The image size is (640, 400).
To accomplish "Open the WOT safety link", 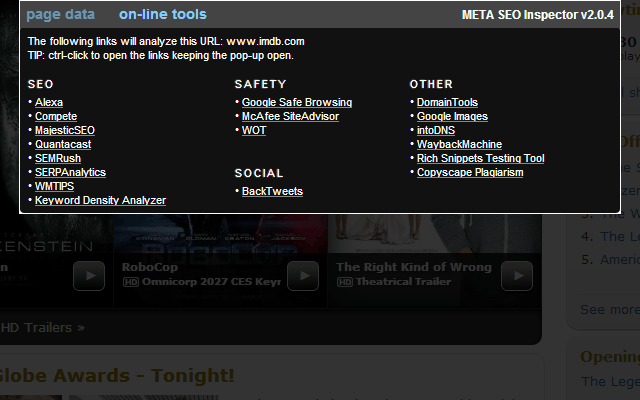I will (254, 130).
